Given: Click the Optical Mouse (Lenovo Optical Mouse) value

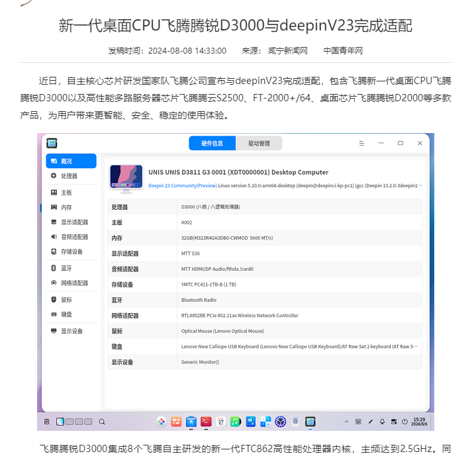Looking at the screenshot, I should [x=222, y=331].
